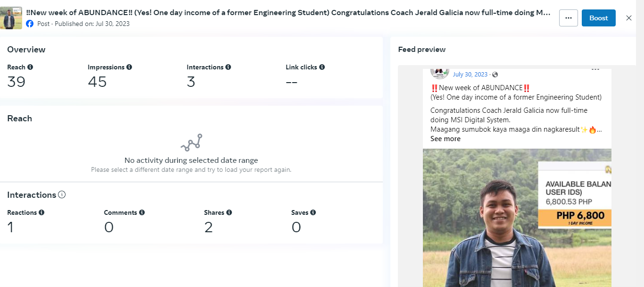The height and width of the screenshot is (287, 644).
Task: Click the Saves info icon
Action: pyautogui.click(x=313, y=213)
